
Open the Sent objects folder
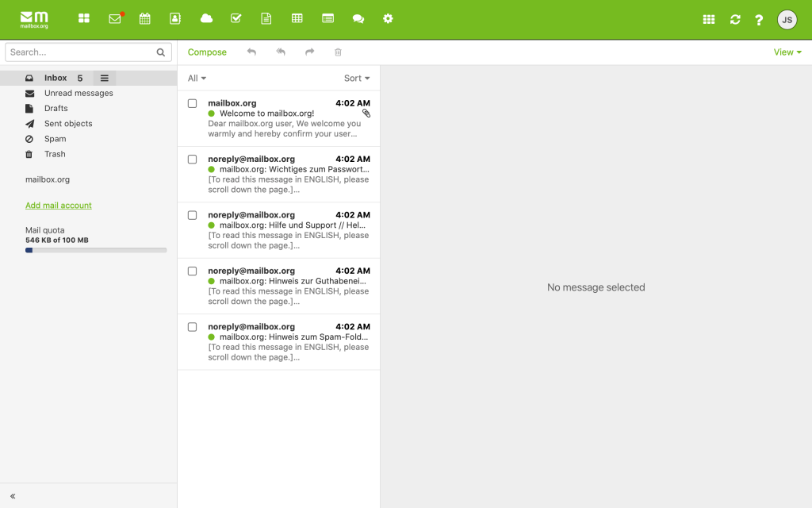[88, 123]
